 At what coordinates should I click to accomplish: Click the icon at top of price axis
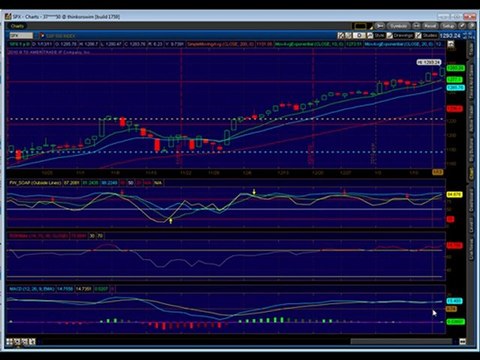click(x=451, y=44)
